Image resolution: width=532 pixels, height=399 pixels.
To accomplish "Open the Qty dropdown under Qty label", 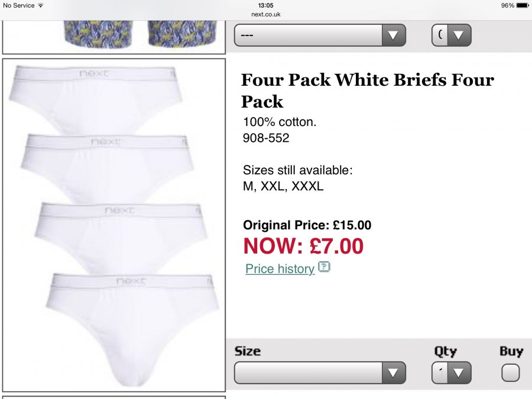I will tap(451, 372).
